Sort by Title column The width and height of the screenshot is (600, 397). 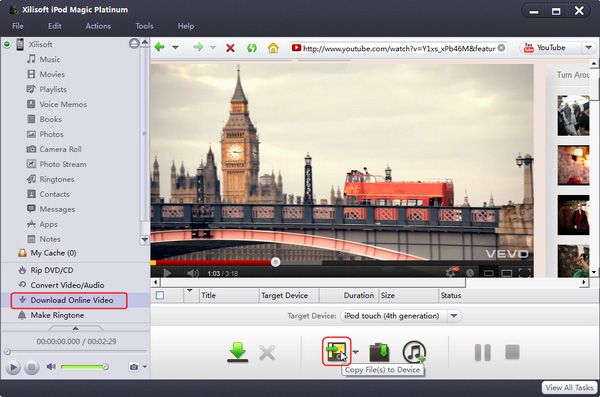(x=229, y=295)
